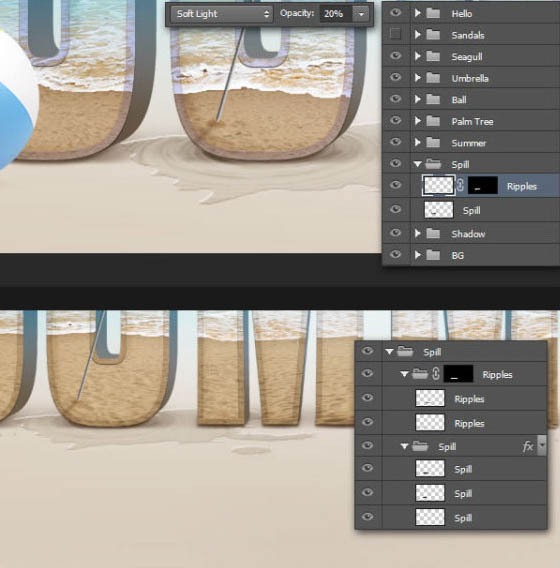Select the first Spill layer thumbnail in nested group

click(x=430, y=468)
